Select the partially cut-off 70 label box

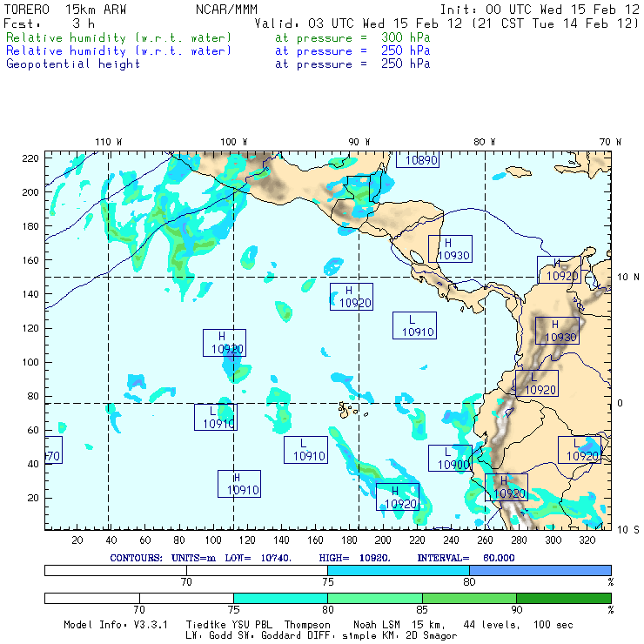52,451
